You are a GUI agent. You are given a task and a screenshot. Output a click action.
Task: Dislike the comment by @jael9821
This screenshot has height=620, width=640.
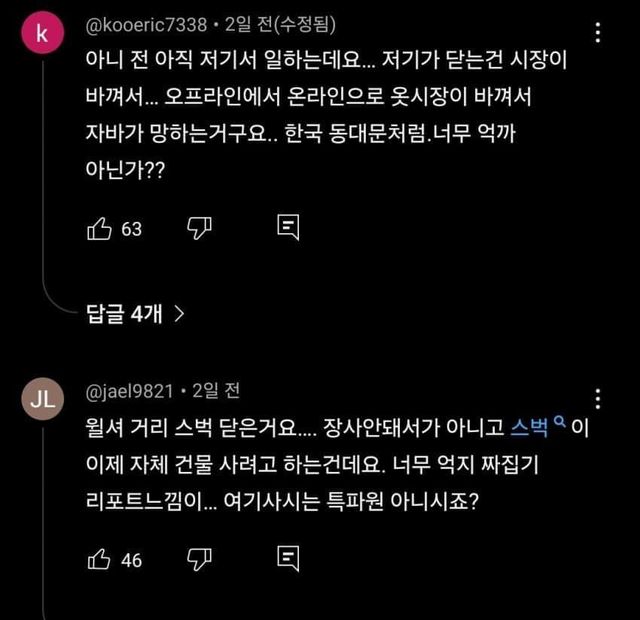(199, 559)
